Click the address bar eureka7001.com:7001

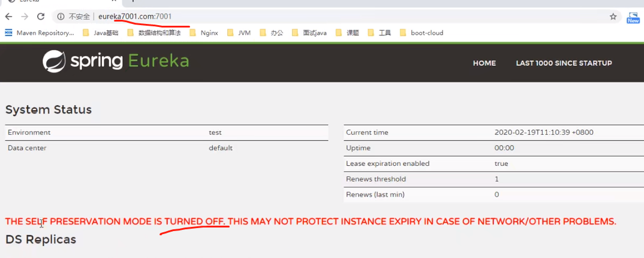tap(135, 17)
